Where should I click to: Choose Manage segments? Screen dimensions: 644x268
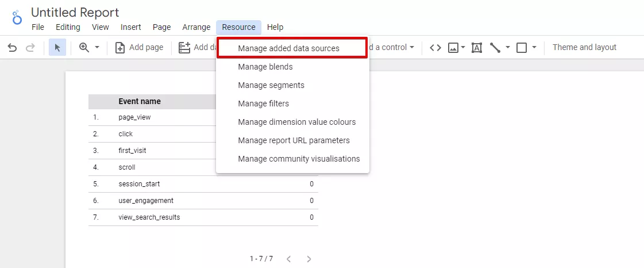(292, 85)
